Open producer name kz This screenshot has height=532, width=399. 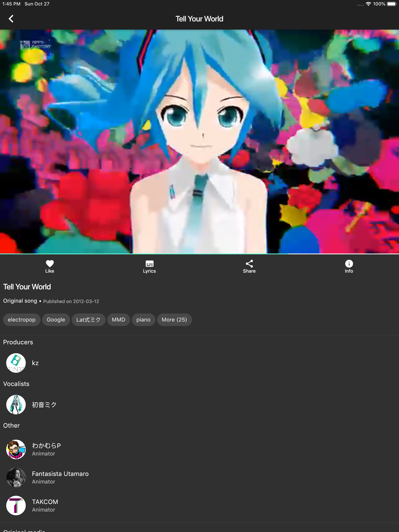pyautogui.click(x=35, y=363)
